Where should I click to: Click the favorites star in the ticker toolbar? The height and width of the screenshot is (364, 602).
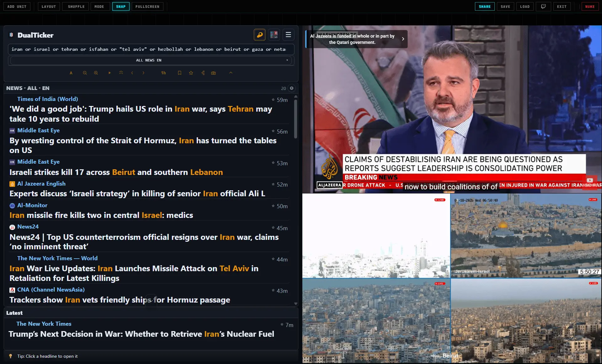tap(191, 73)
